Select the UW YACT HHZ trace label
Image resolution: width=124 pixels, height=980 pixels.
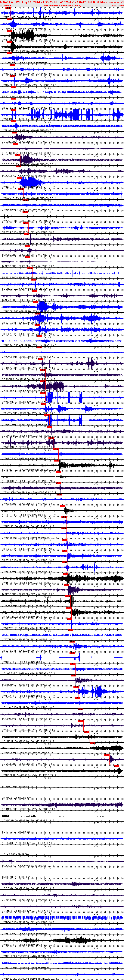(29, 221)
